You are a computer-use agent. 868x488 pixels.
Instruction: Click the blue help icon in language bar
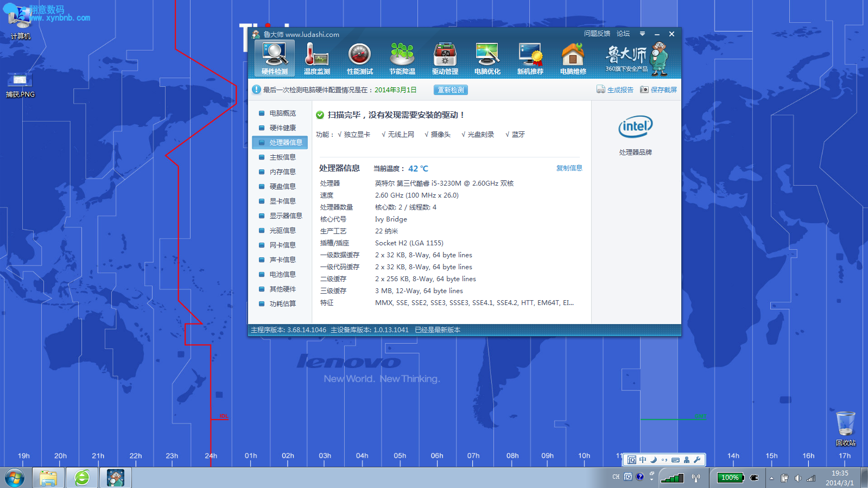coord(640,477)
